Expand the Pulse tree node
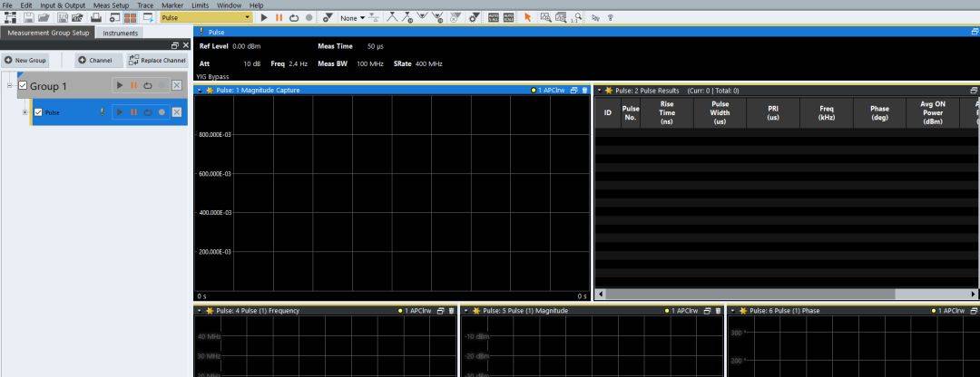980x377 pixels. (24, 112)
